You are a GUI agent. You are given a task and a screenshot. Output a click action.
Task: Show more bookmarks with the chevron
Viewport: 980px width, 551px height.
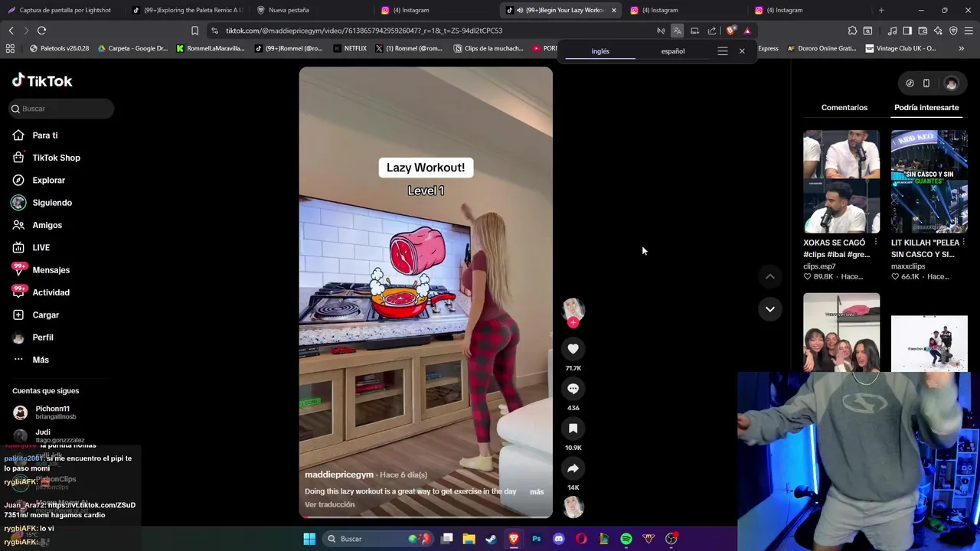pyautogui.click(x=961, y=48)
